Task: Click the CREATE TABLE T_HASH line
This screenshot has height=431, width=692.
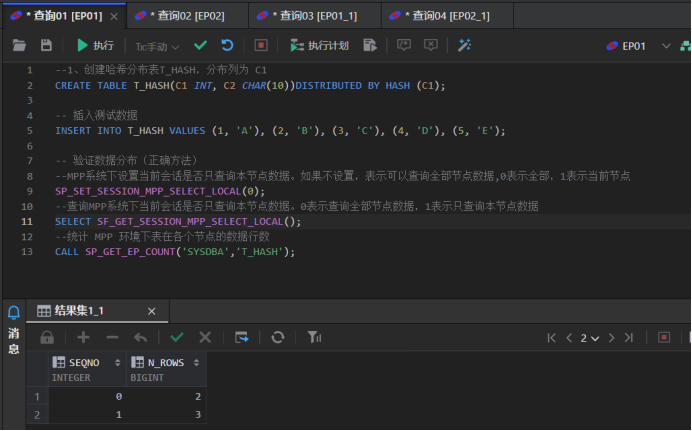Action: (250, 86)
